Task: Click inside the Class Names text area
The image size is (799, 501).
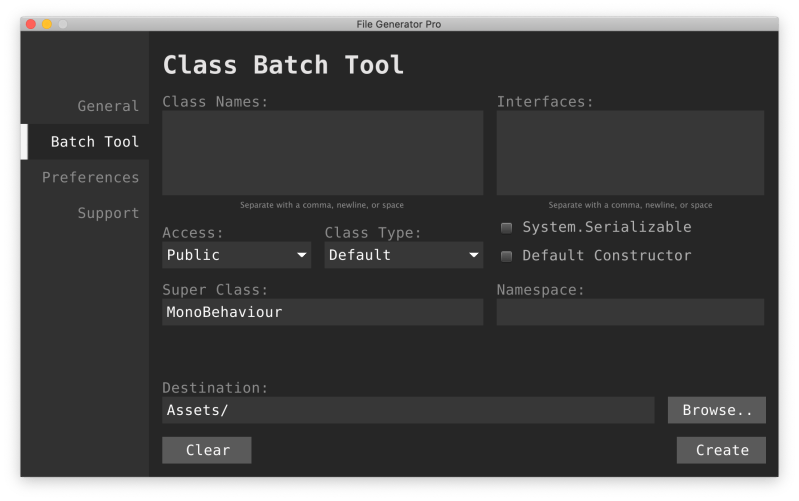Action: (x=323, y=153)
